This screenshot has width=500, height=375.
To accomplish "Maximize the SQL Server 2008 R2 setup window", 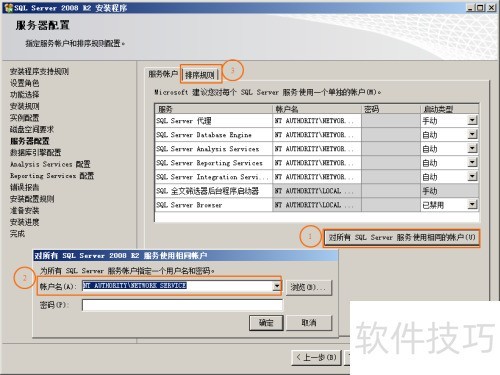I will (480, 8).
